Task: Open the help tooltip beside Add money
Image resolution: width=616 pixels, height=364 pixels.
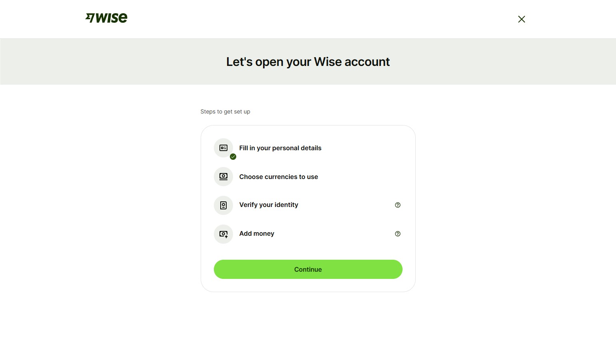Action: click(x=397, y=234)
